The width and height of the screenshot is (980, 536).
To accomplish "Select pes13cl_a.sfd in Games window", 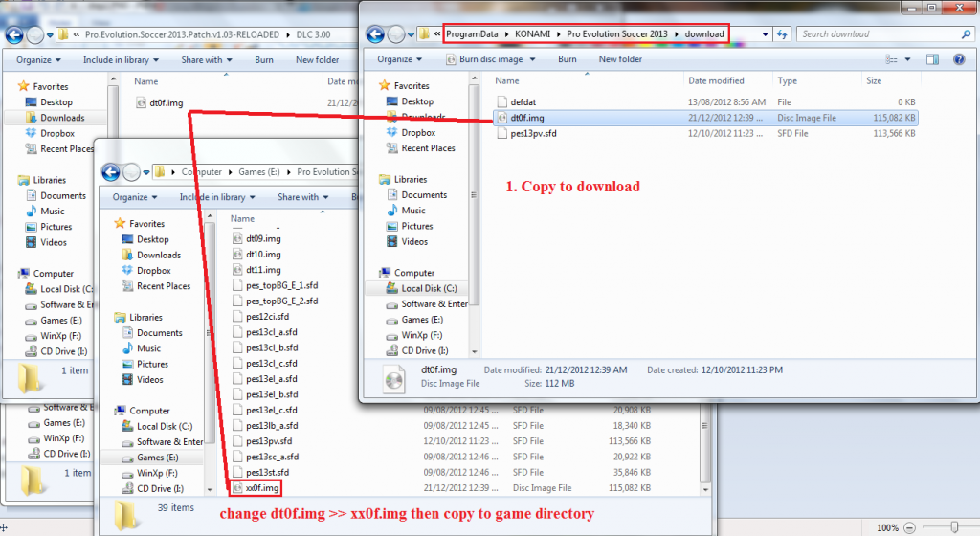I will coord(264,332).
